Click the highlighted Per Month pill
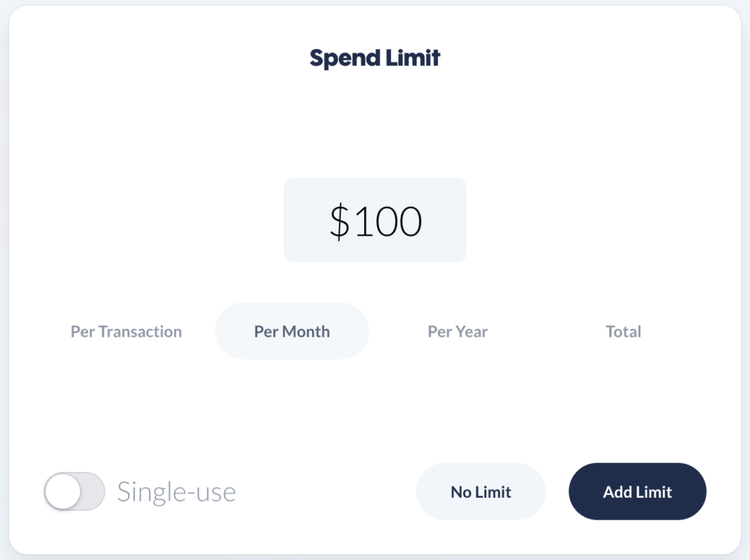 click(292, 332)
